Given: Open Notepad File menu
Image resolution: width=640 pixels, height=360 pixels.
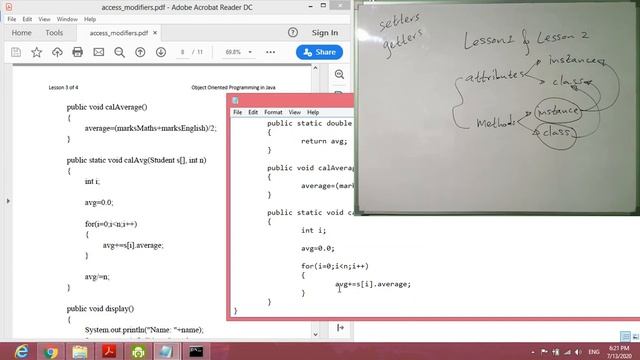Looking at the screenshot, I should [238, 112].
